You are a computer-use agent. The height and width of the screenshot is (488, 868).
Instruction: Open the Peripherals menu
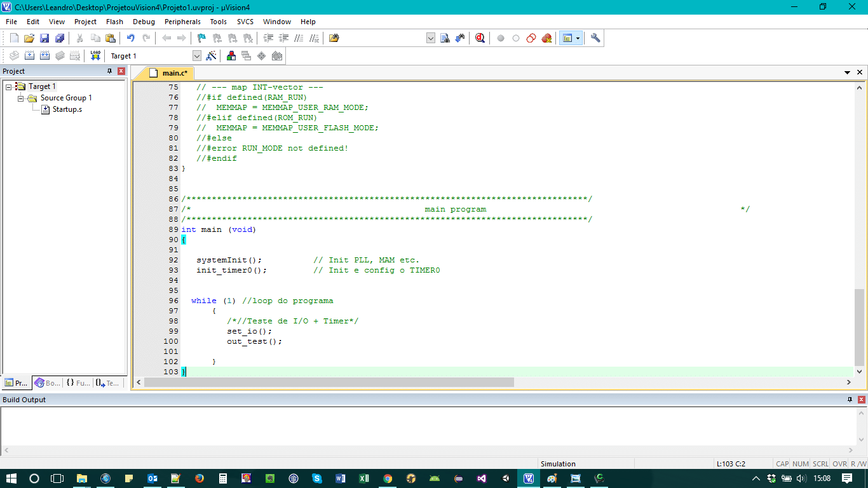(182, 22)
